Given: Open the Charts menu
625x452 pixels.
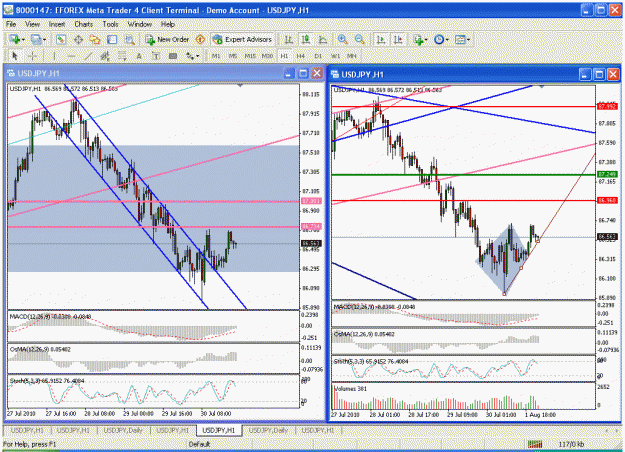Looking at the screenshot, I should click(84, 24).
